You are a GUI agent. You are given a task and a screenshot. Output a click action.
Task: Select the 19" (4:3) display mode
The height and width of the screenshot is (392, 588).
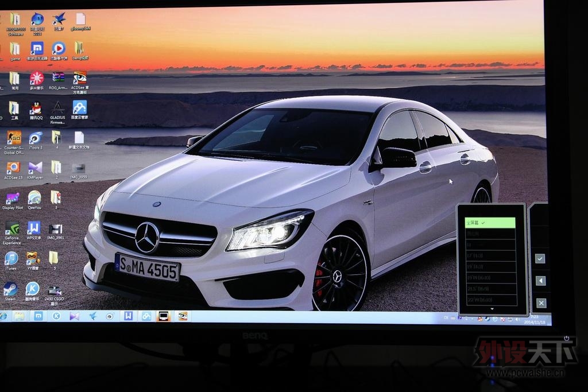(492, 266)
